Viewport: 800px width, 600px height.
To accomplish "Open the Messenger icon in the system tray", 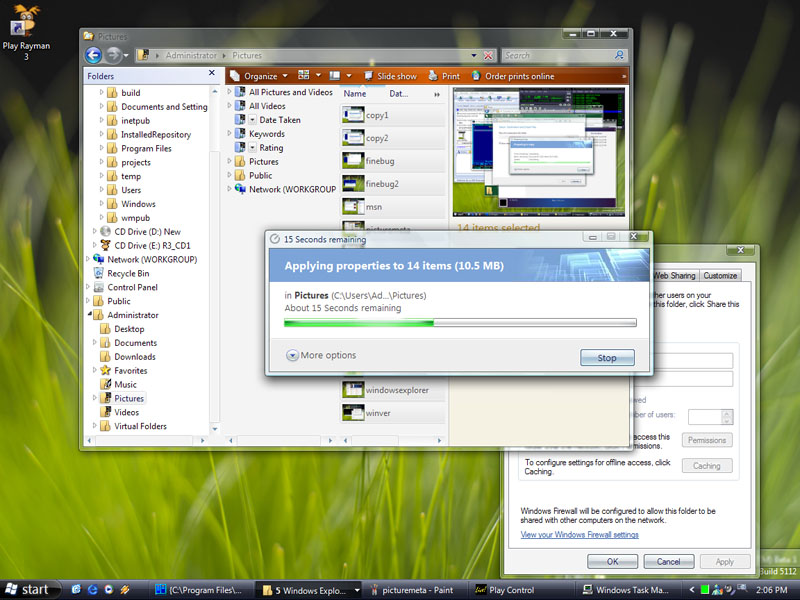I will pyautogui.click(x=717, y=590).
